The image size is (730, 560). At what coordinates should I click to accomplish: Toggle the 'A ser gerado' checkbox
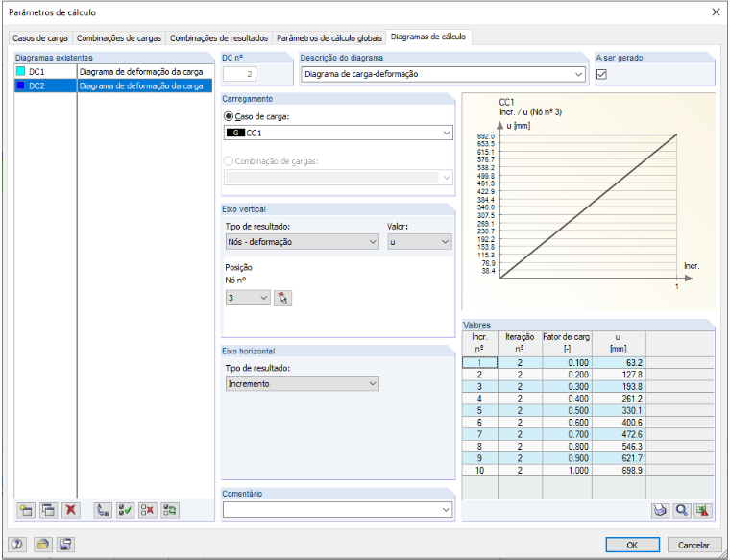coord(601,75)
